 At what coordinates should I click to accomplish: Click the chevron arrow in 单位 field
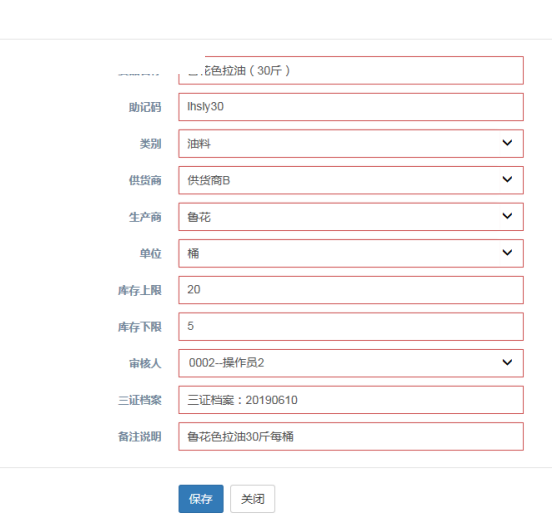(x=507, y=253)
